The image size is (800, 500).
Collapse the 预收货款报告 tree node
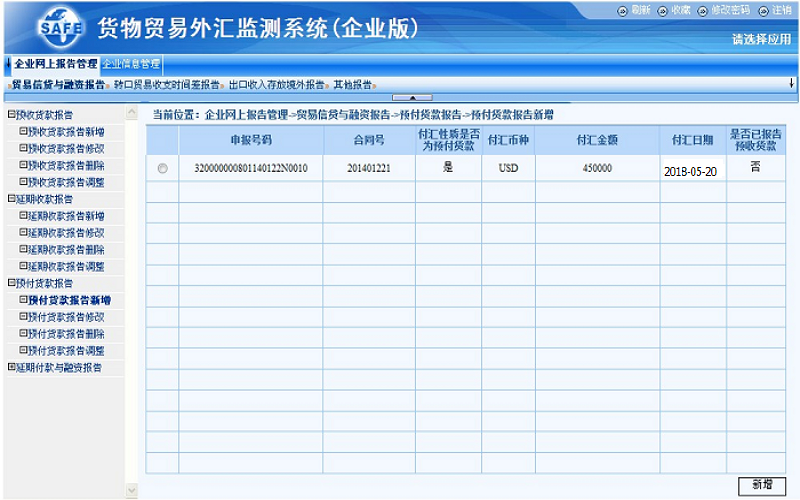tap(11, 115)
